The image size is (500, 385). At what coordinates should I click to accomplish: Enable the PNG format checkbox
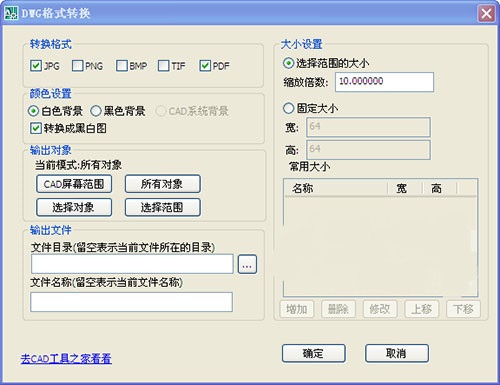77,66
